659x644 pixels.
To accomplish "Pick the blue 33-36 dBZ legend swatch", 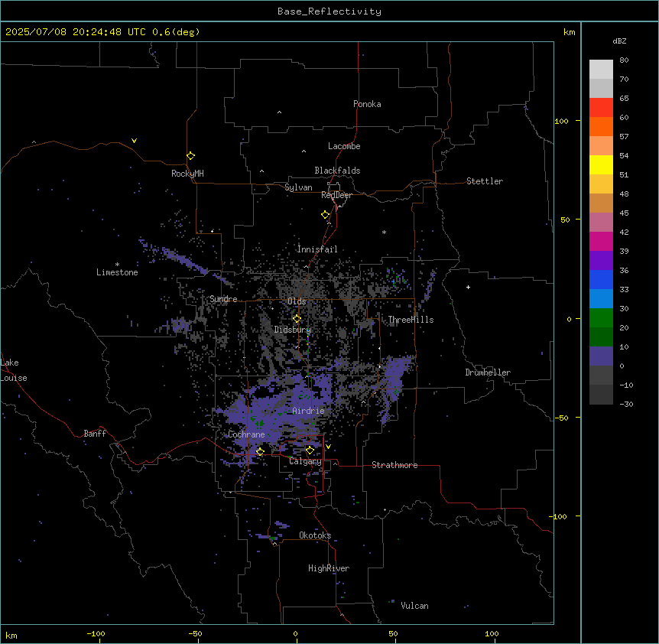I will point(601,279).
